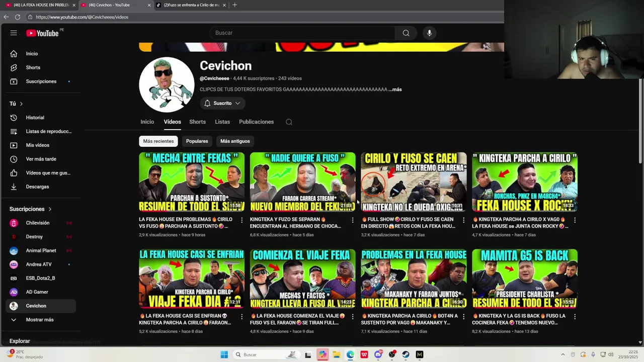Screen dimensions: 644x362
Task: Open a new browser tab
Action: pyautogui.click(x=234, y=5)
